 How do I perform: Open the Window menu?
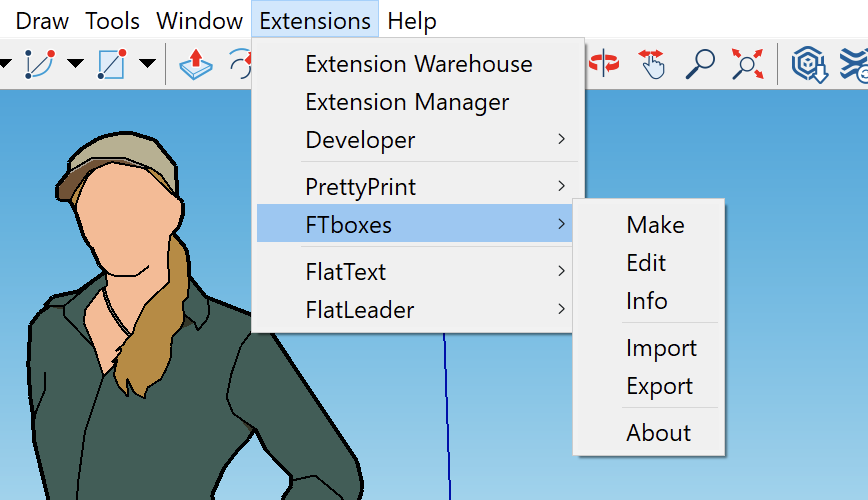[199, 21]
